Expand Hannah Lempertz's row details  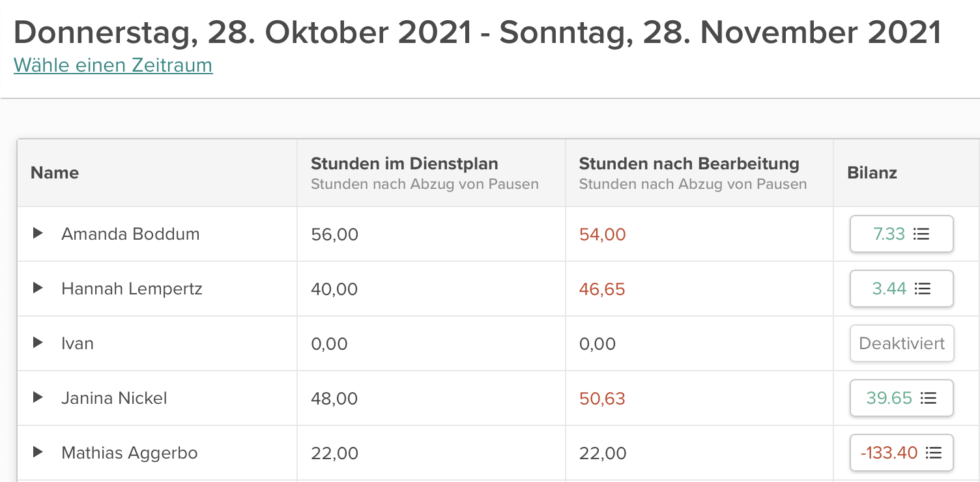[38, 288]
